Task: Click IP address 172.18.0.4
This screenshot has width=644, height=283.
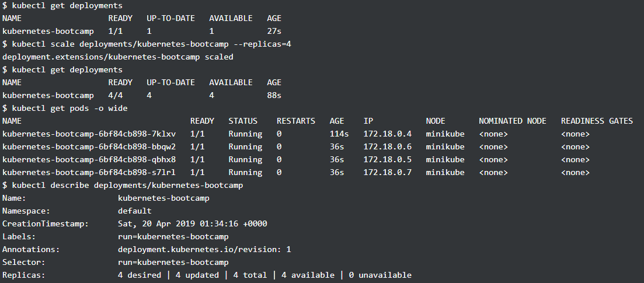Action: click(x=387, y=134)
